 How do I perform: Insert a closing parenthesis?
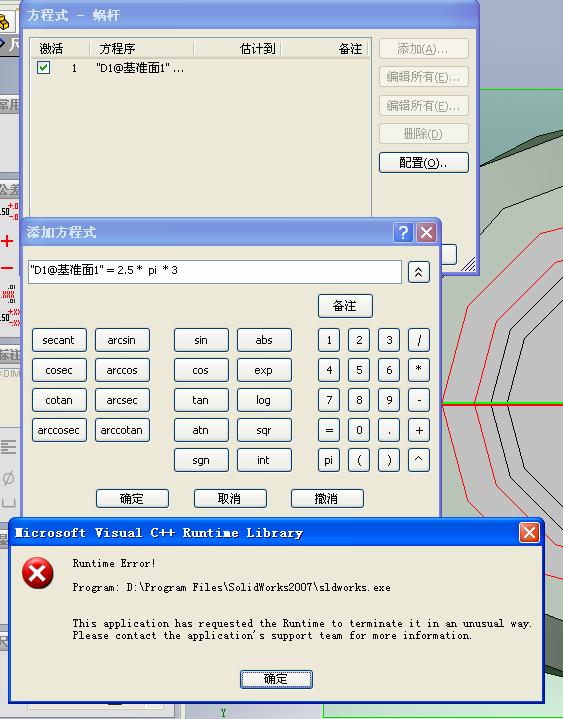pyautogui.click(x=389, y=460)
